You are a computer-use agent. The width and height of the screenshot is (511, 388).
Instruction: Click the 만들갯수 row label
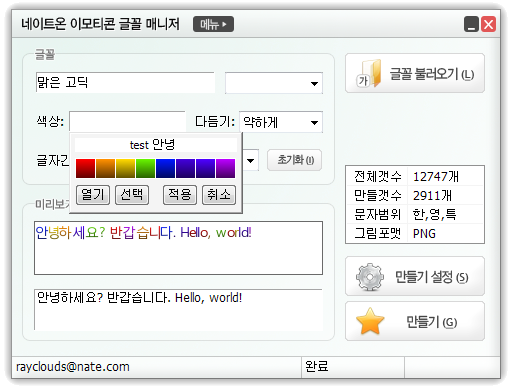[x=378, y=196]
